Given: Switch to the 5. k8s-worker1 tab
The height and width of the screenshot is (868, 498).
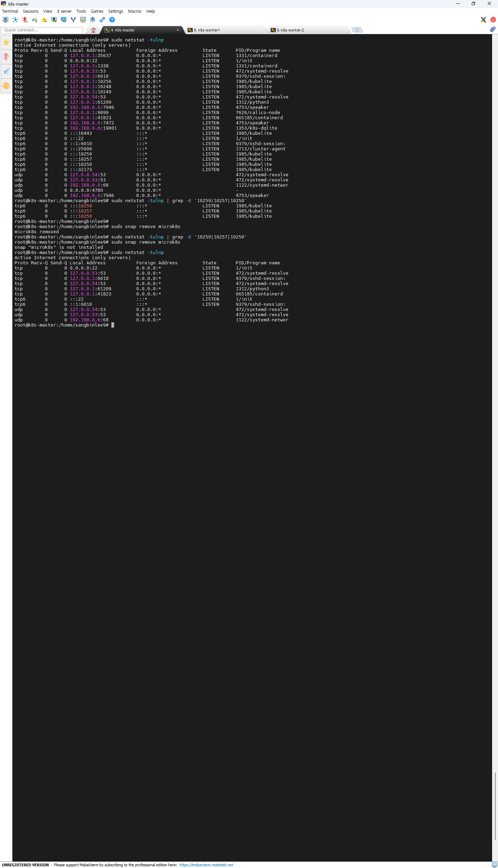Looking at the screenshot, I should 225,30.
